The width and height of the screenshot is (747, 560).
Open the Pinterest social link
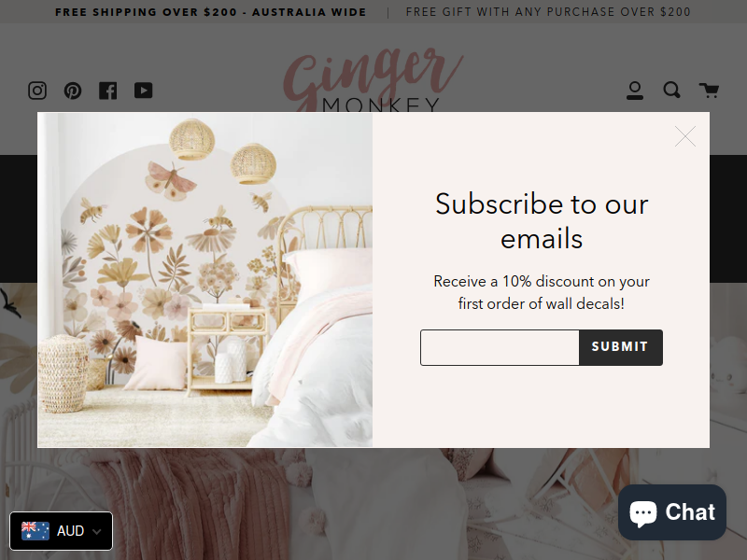(73, 91)
